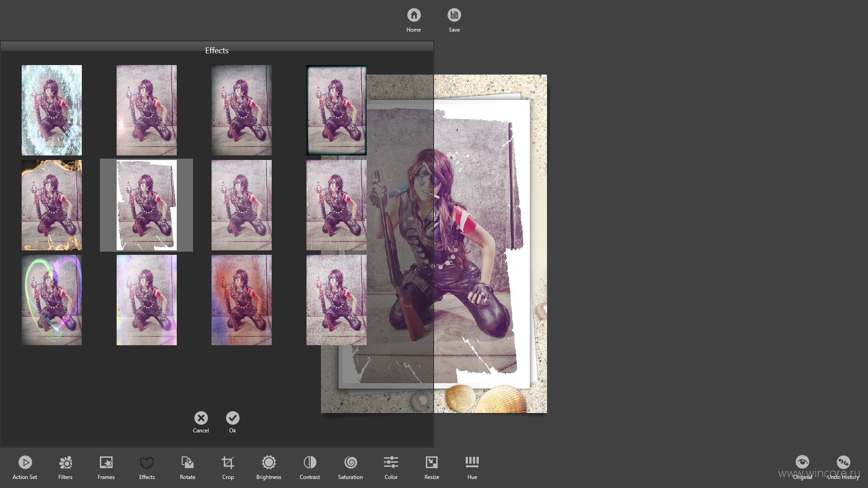Cancel the Effects selection
Image resolution: width=868 pixels, height=488 pixels.
[201, 422]
